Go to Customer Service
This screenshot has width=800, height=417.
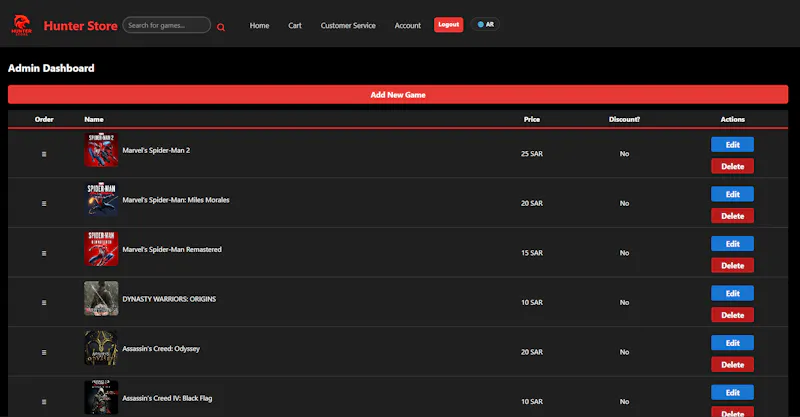click(348, 26)
